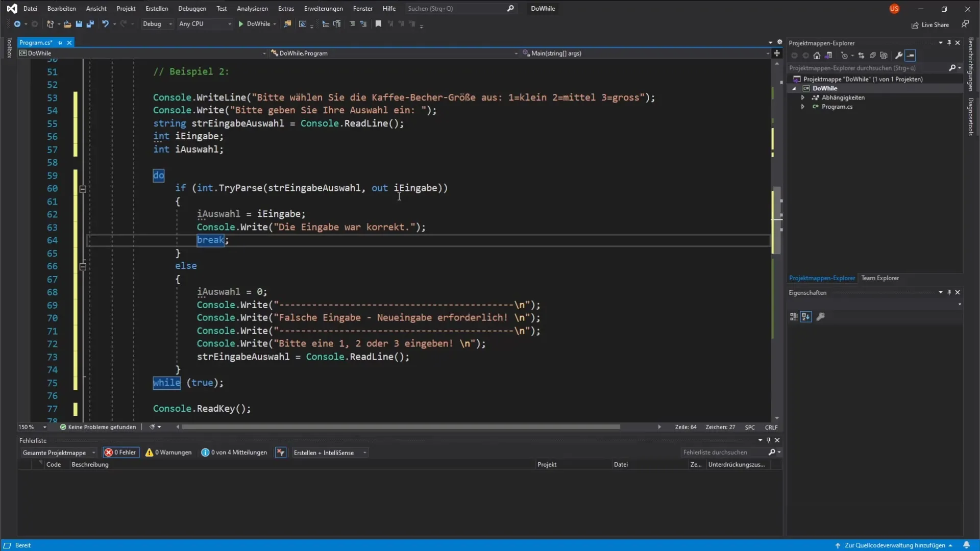This screenshot has width=980, height=551.
Task: Click the Save All multi-disk icon
Action: point(90,24)
